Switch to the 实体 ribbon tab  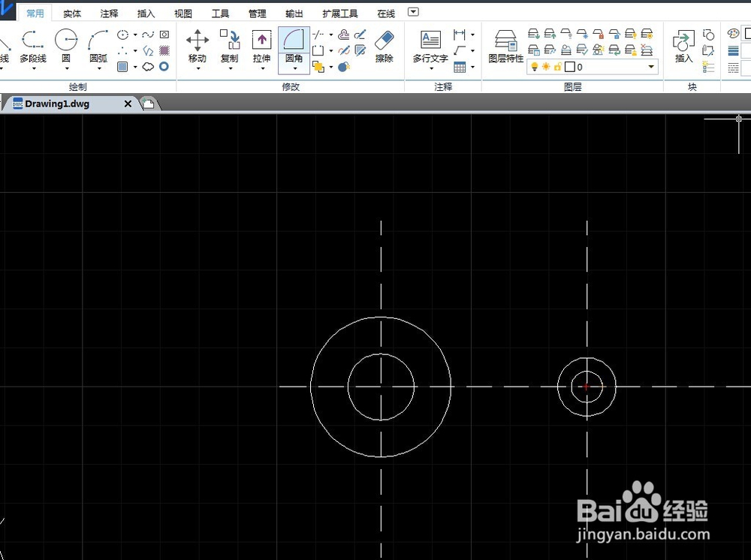tap(72, 14)
